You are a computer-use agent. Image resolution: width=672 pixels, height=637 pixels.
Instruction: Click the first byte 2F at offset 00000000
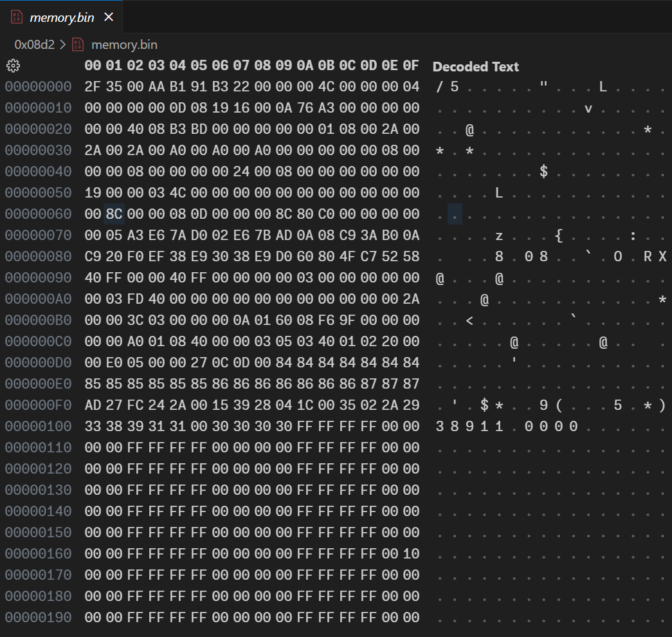tap(94, 86)
